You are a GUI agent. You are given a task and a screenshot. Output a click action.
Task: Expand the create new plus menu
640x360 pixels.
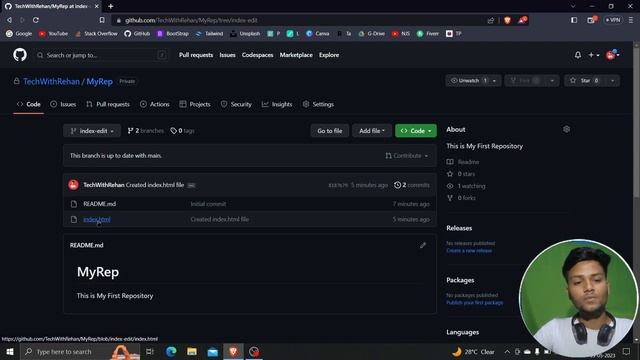(593, 55)
